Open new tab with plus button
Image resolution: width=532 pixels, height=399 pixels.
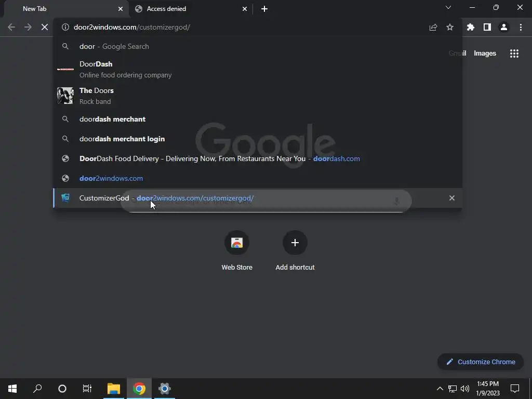pos(264,9)
